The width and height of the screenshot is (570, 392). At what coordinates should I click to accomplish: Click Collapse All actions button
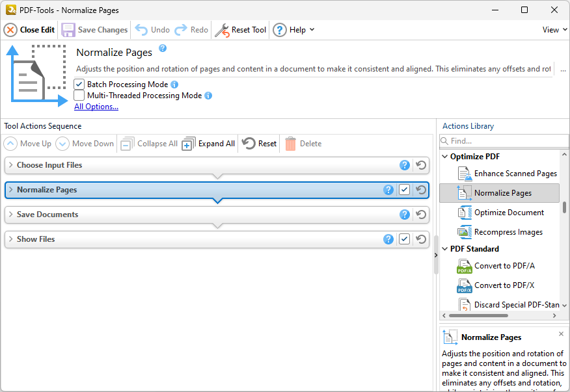[149, 144]
